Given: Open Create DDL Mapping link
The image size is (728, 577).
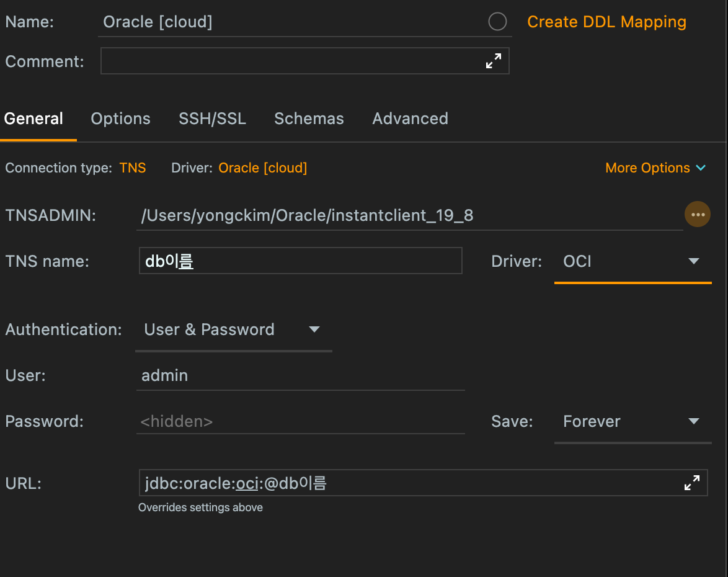Looking at the screenshot, I should [606, 22].
